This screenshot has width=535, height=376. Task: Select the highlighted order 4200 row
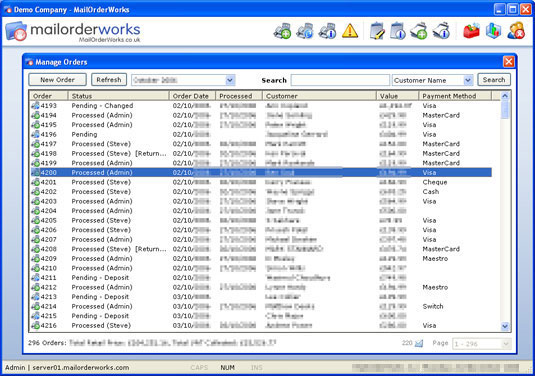pos(261,173)
